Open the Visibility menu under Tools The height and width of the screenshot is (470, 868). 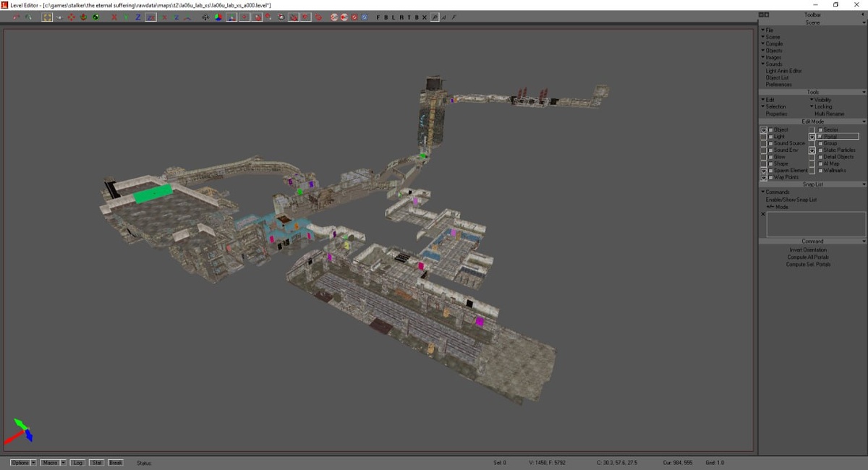[822, 100]
